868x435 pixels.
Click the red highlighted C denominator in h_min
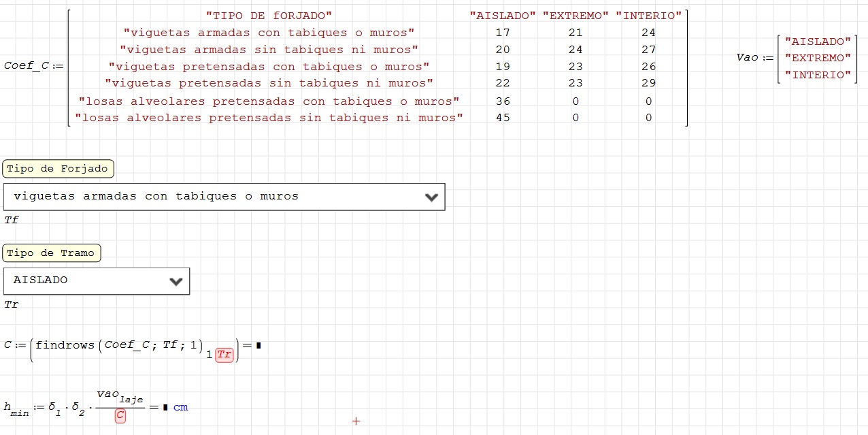120,415
